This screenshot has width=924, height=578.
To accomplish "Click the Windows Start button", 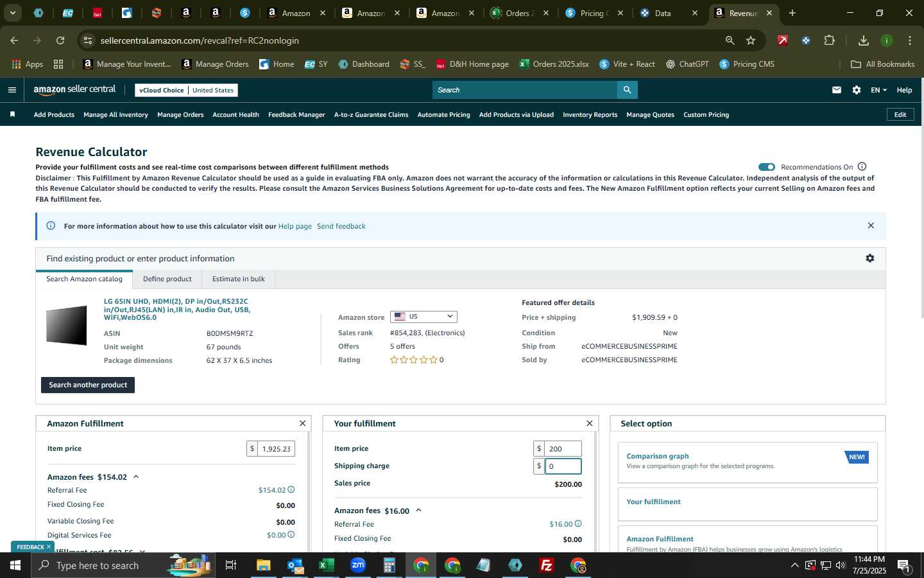I will coord(15,565).
